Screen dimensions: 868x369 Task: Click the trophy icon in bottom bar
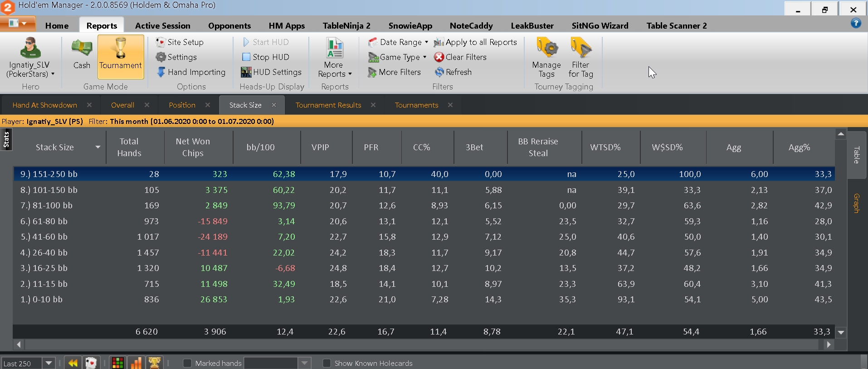(x=154, y=363)
